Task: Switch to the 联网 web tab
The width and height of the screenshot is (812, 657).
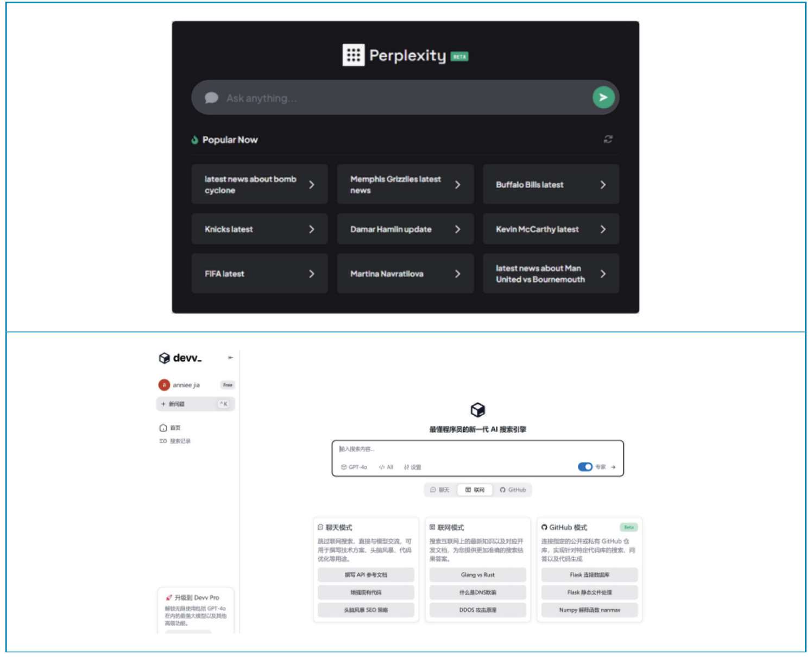Action: tap(475, 490)
